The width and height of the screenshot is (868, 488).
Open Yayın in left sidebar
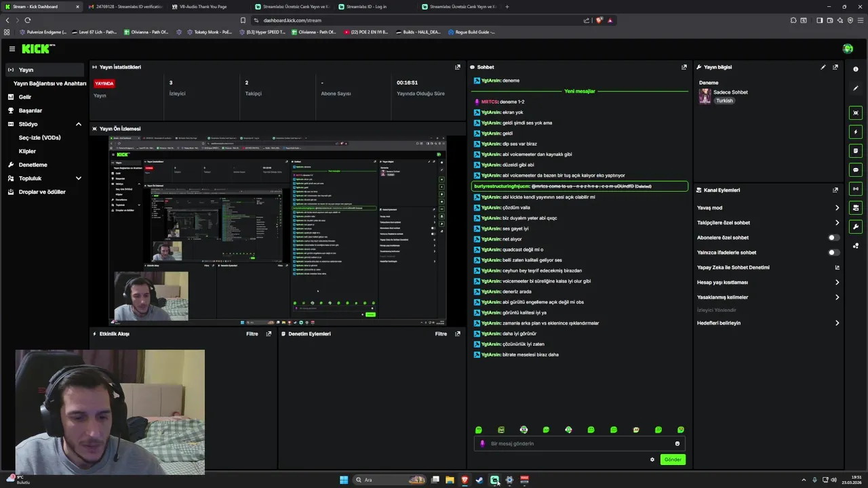tap(43, 70)
